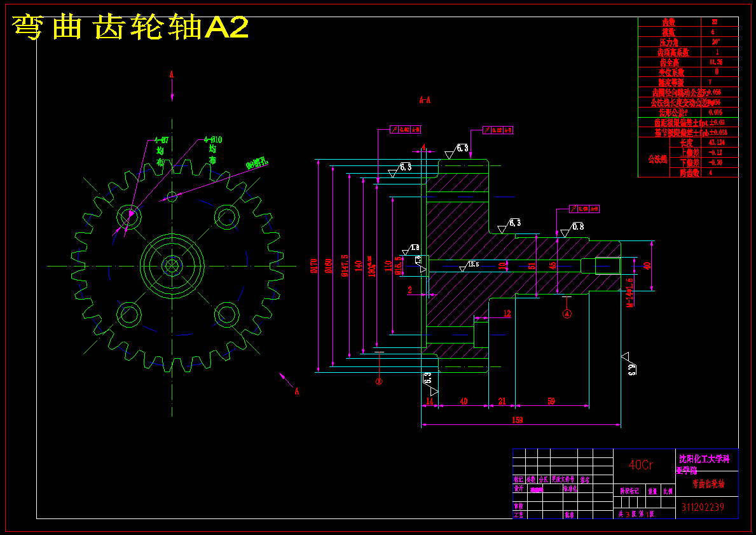Click the 21 length dimension
This screenshot has height=535, width=756.
point(502,401)
